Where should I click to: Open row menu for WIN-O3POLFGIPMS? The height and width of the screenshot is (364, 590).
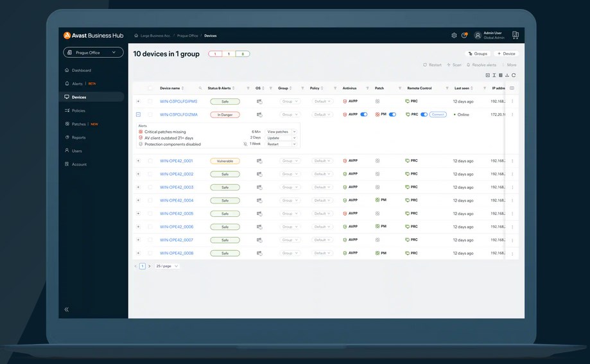pyautogui.click(x=512, y=101)
